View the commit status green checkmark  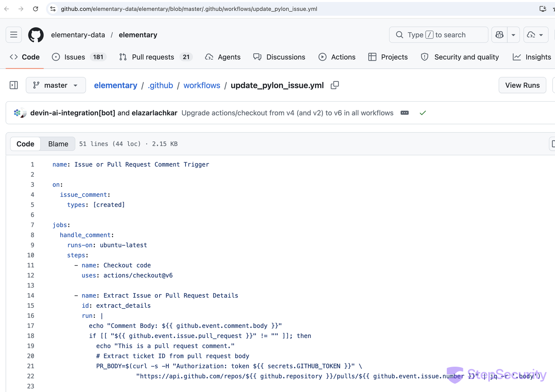pos(422,113)
